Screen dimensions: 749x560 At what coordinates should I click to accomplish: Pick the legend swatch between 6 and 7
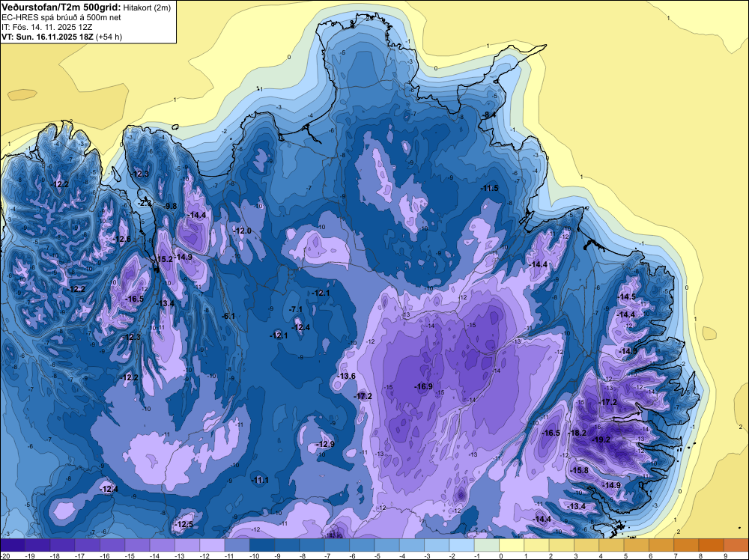tap(661, 545)
